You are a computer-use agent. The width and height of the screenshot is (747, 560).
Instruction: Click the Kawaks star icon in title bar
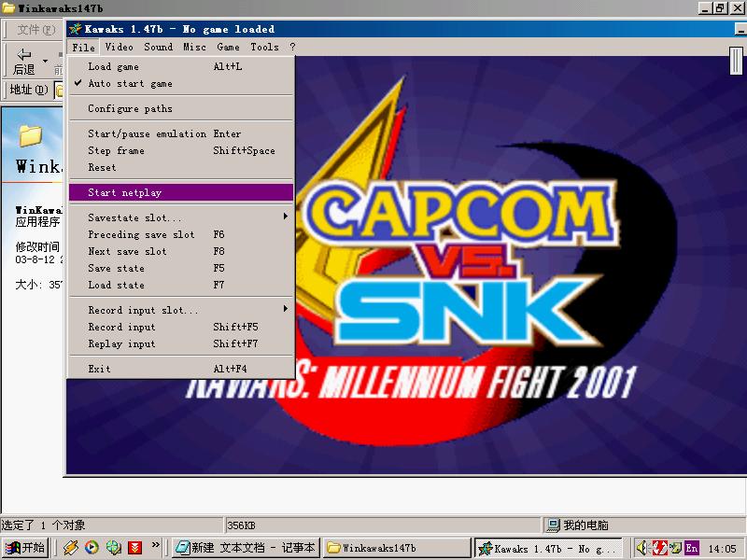[75, 29]
